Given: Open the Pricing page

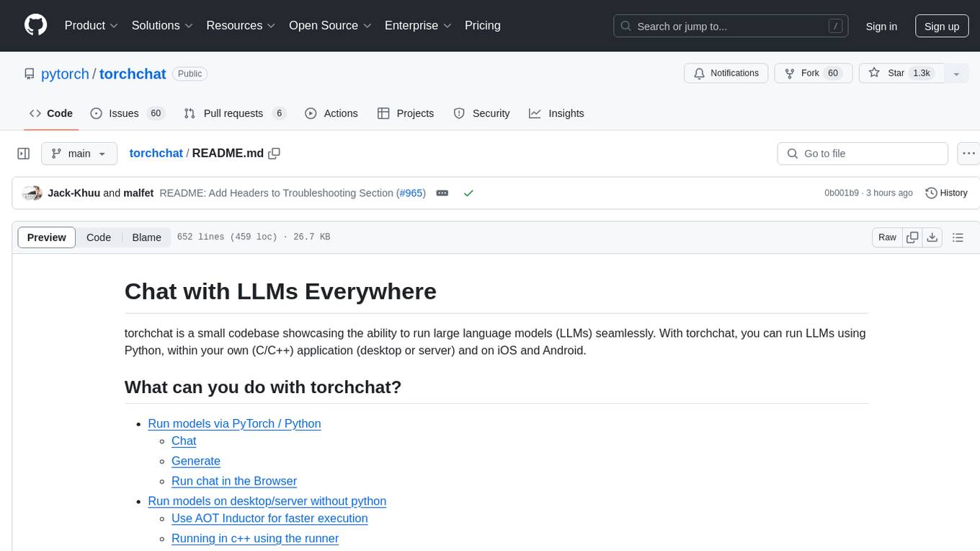Looking at the screenshot, I should (483, 25).
